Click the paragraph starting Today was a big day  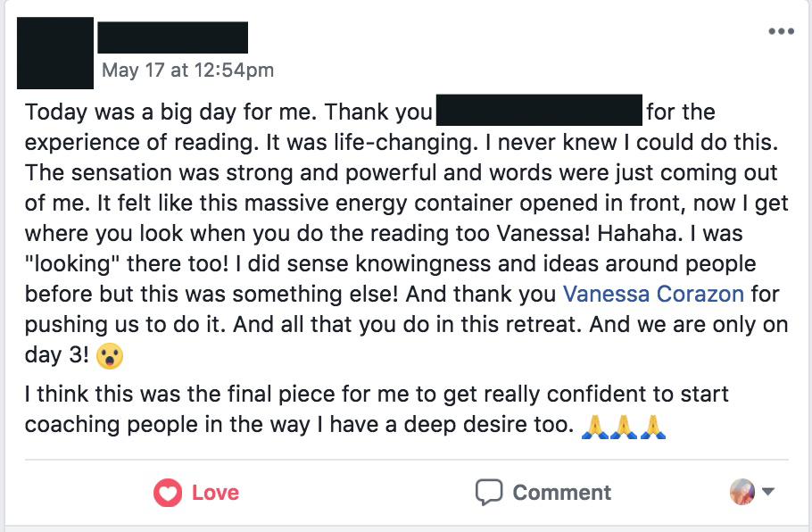tap(407, 233)
